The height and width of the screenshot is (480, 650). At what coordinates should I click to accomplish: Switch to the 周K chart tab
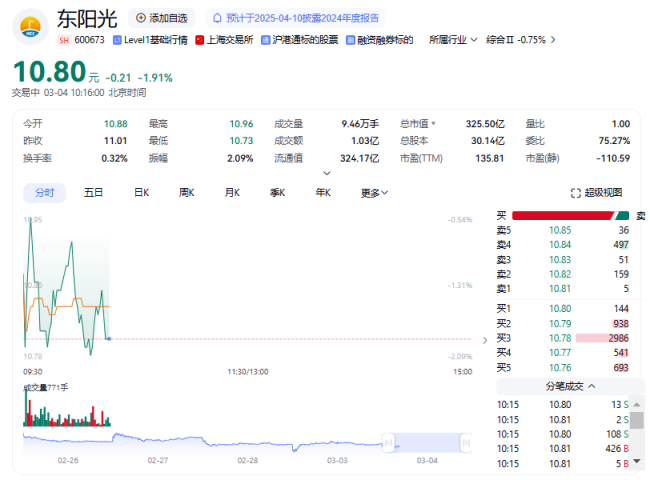tap(187, 193)
